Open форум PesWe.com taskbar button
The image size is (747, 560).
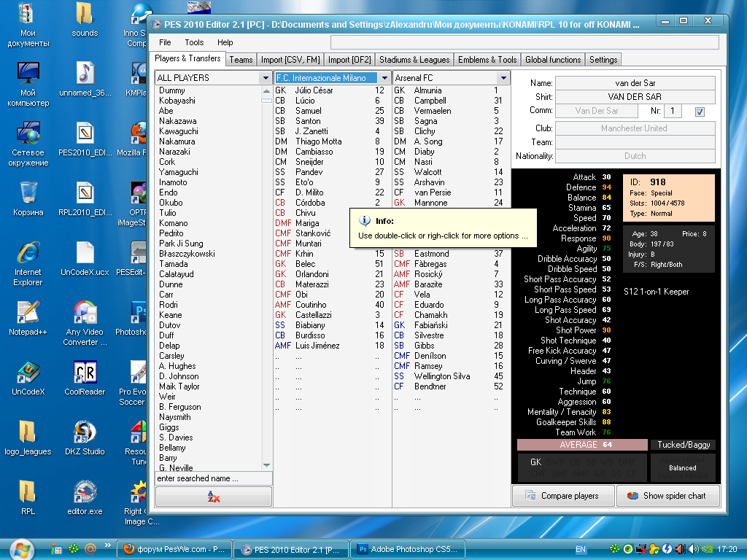(x=174, y=549)
